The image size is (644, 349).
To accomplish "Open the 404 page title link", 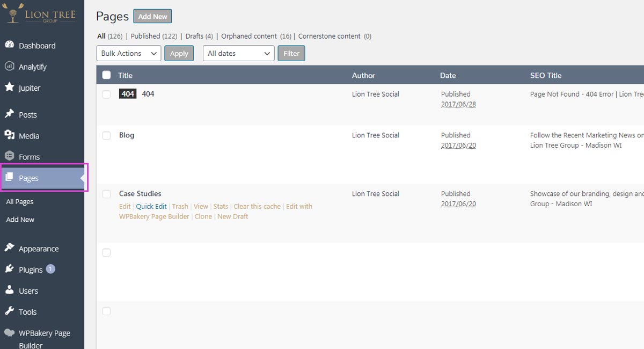I will [x=148, y=93].
